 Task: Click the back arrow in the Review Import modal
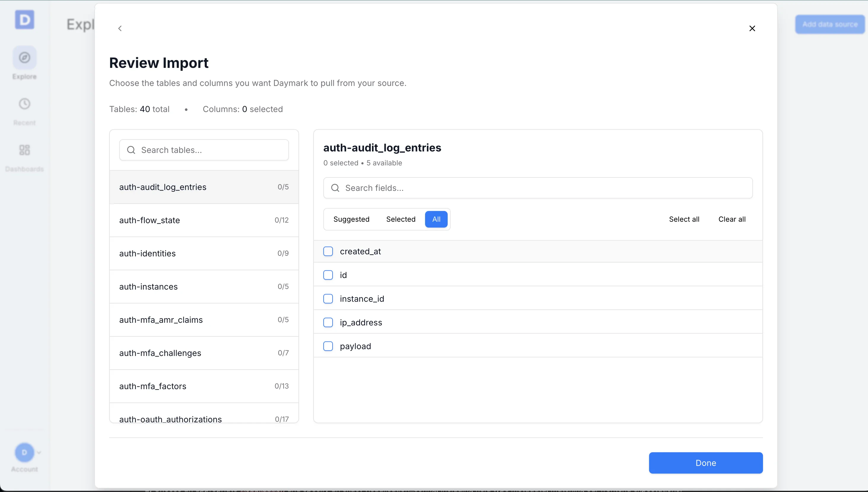[120, 28]
